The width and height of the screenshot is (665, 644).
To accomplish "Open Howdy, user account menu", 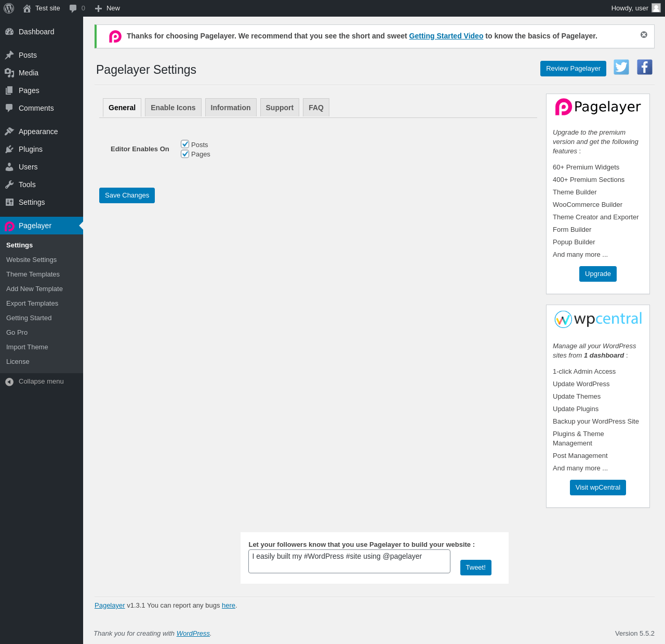I will pyautogui.click(x=636, y=8).
